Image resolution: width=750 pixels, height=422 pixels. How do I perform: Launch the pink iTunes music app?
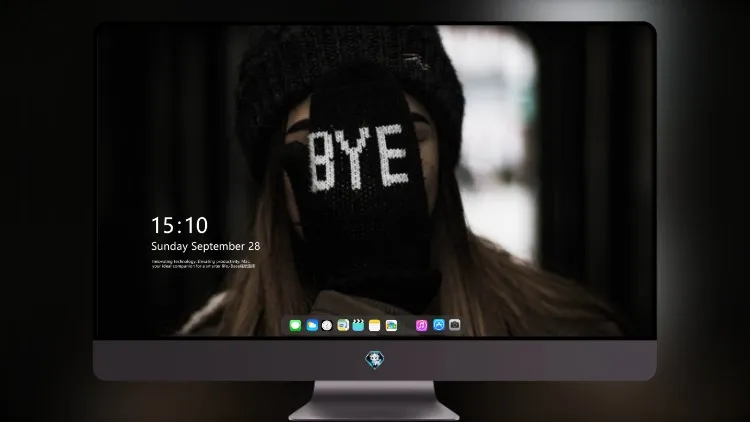tap(421, 325)
